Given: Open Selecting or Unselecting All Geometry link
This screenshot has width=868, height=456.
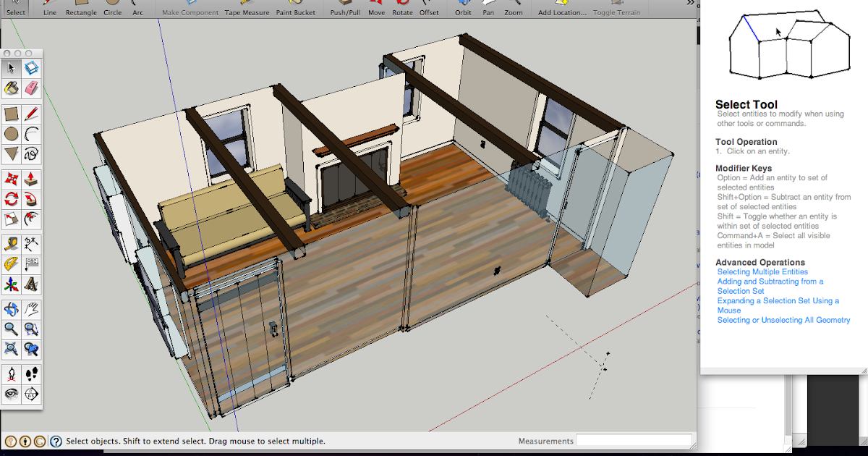Looking at the screenshot, I should [x=783, y=320].
